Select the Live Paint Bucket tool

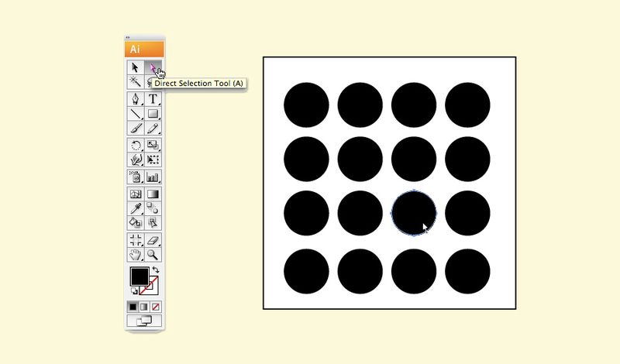(x=136, y=222)
